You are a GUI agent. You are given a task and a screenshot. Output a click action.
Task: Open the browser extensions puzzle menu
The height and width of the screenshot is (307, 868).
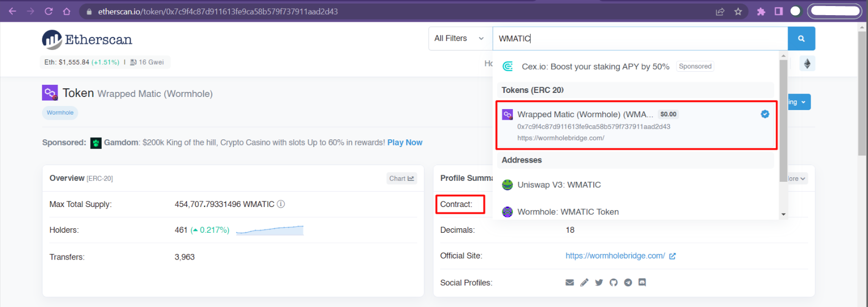(x=761, y=12)
